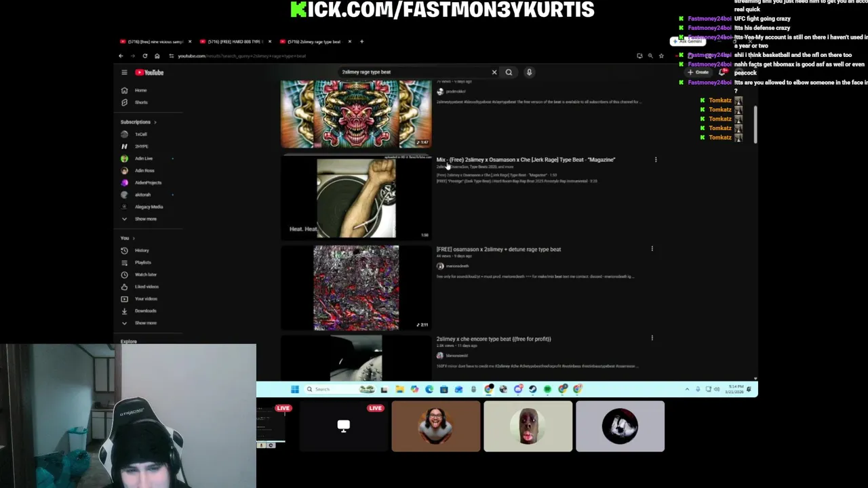Reload the browser page
The height and width of the screenshot is (488, 868).
(144, 56)
